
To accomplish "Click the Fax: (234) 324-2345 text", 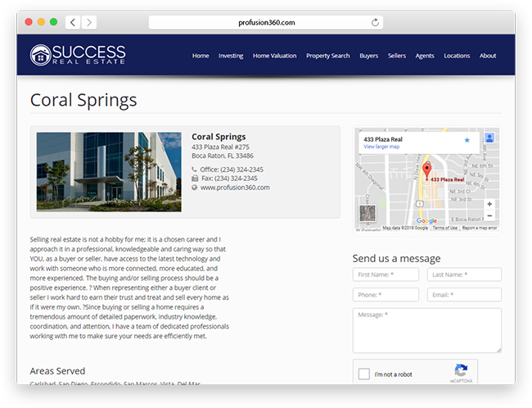I will (229, 178).
